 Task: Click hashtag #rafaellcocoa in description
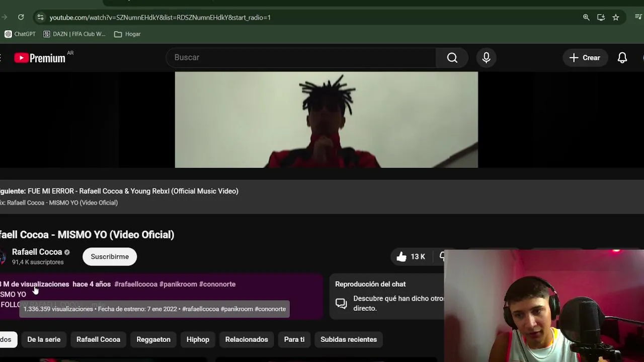(x=136, y=284)
